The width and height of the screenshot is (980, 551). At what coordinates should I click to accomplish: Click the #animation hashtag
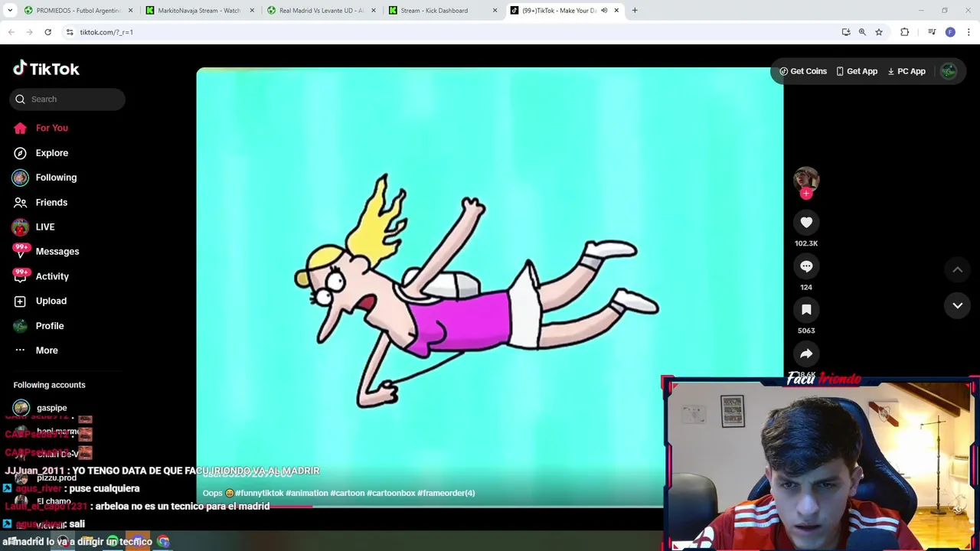coord(307,493)
